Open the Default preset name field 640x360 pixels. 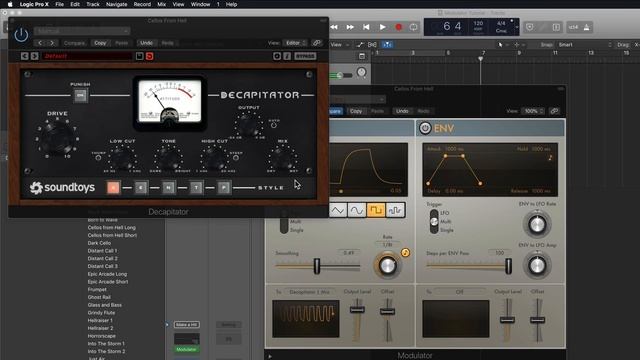tap(87, 56)
